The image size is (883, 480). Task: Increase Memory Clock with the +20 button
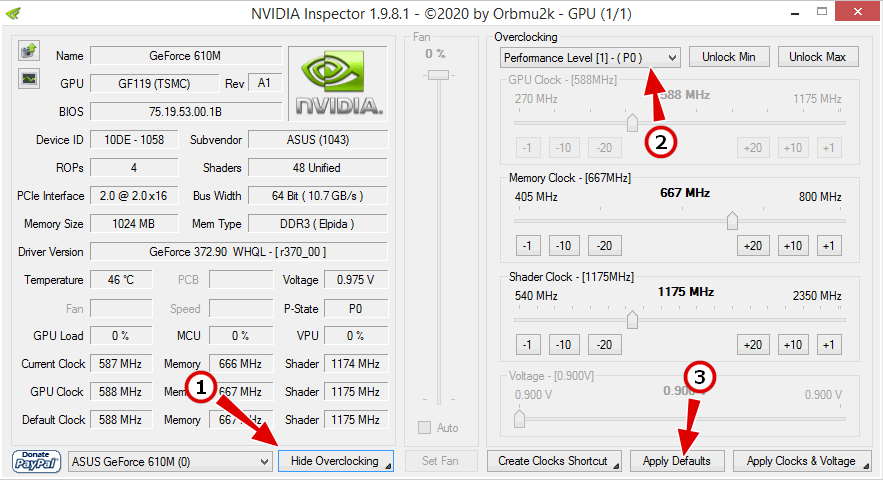tap(754, 246)
